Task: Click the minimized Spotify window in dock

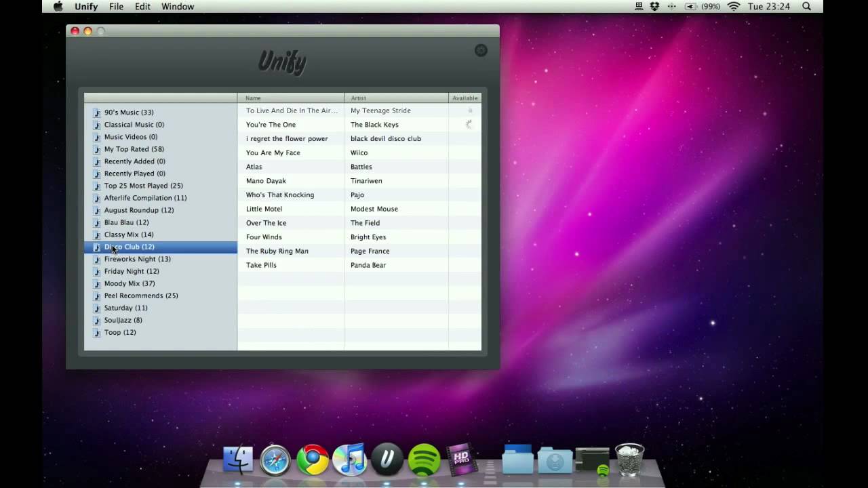Action: coord(592,461)
